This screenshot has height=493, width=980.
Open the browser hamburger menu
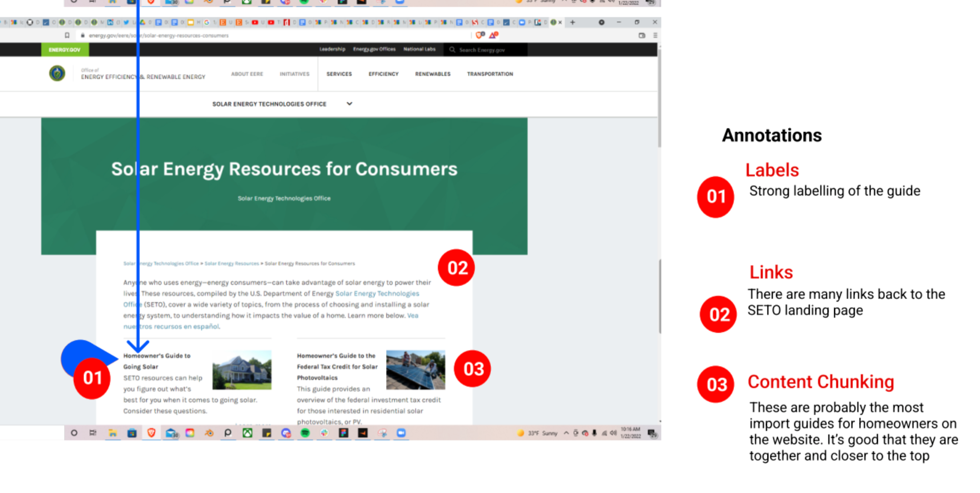pos(655,35)
